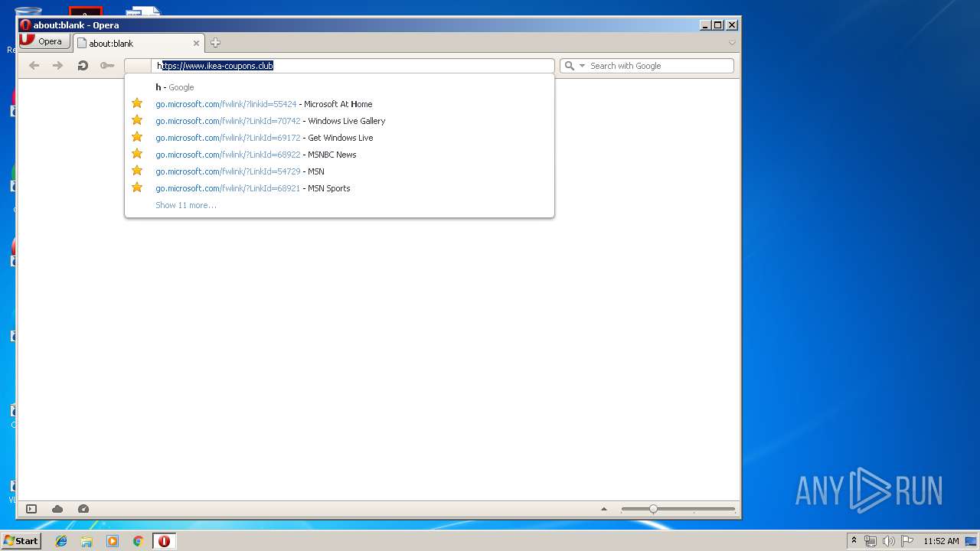This screenshot has width=980, height=551.
Task: Open MSN Sports bookmark suggestion
Action: point(339,188)
